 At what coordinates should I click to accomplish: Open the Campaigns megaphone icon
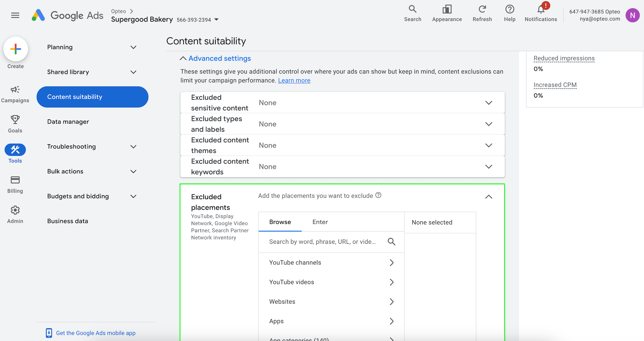click(15, 90)
